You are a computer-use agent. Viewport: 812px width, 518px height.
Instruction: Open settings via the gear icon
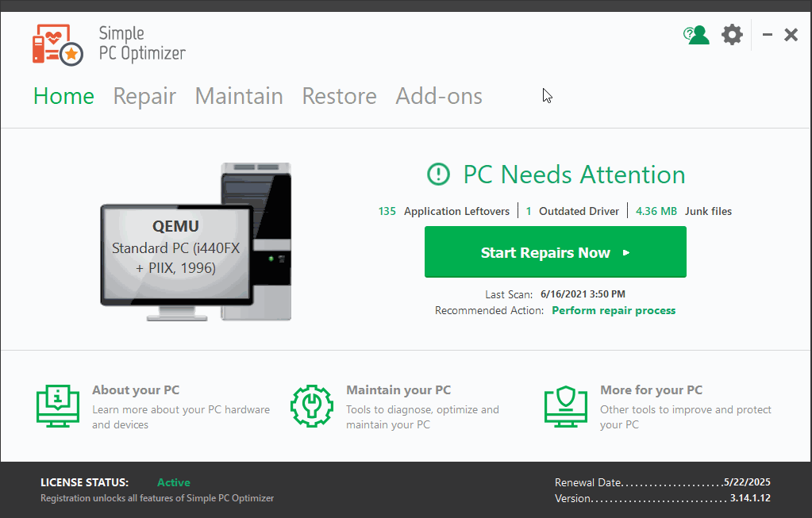point(732,35)
